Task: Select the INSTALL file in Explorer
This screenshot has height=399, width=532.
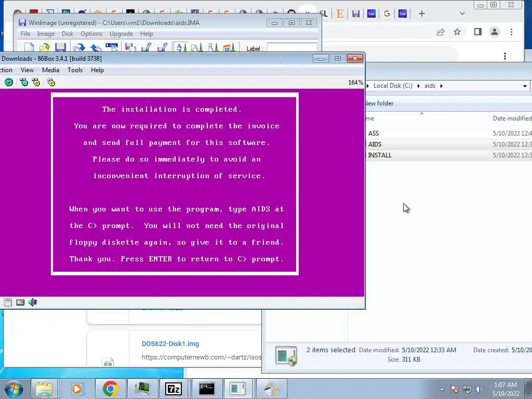Action: 380,155
